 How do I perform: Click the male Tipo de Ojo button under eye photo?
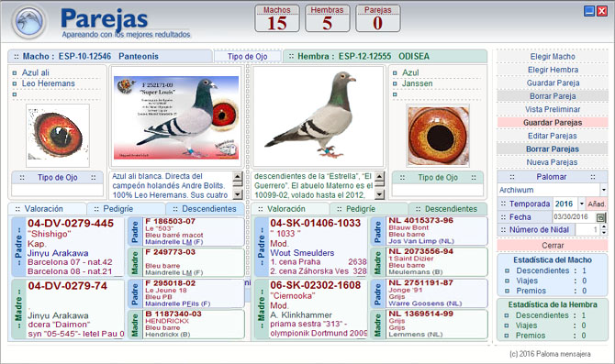57,178
